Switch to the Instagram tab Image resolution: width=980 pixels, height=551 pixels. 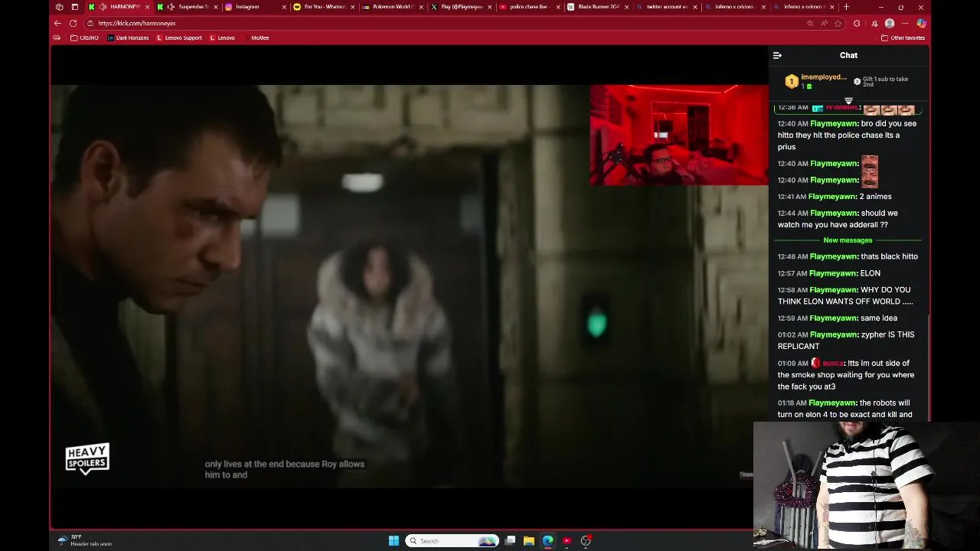point(255,7)
